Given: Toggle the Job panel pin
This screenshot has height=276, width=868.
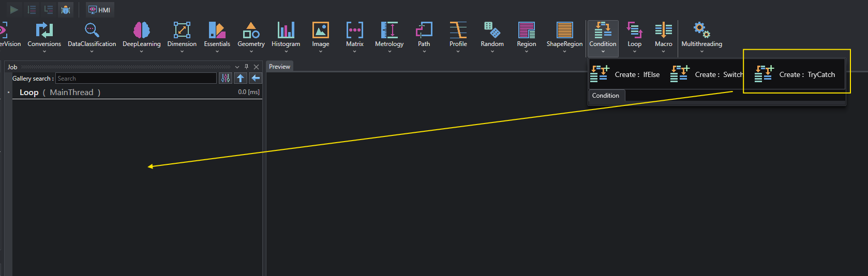Looking at the screenshot, I should point(246,67).
